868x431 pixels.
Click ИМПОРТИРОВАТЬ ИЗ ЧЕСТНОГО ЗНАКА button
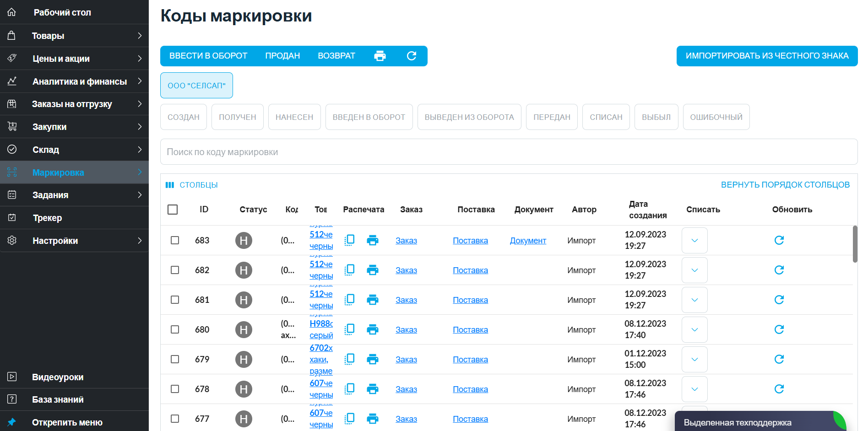click(x=767, y=56)
